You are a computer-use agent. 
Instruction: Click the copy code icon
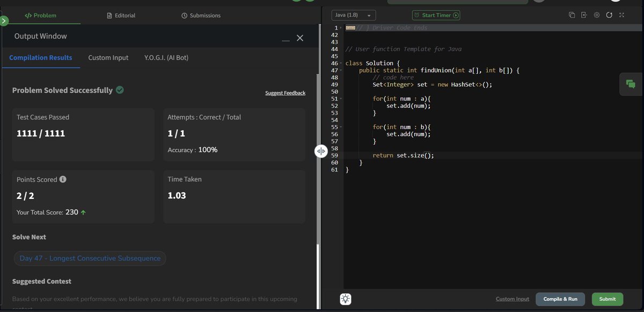coord(572,15)
